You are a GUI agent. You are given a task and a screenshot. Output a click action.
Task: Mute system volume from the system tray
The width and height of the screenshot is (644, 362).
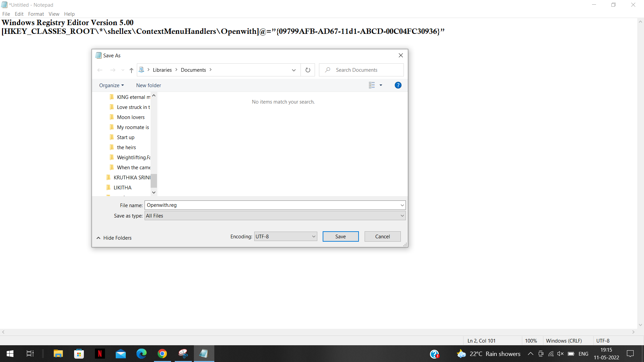[560, 354]
